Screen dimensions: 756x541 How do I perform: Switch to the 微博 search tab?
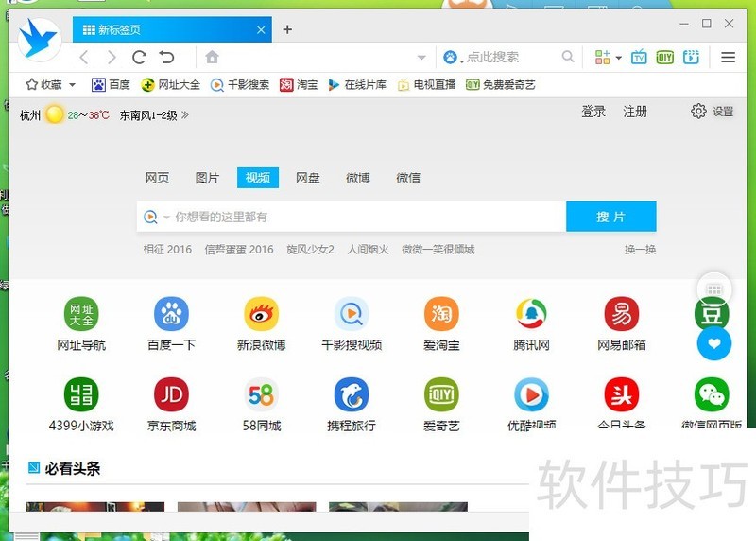(x=358, y=178)
